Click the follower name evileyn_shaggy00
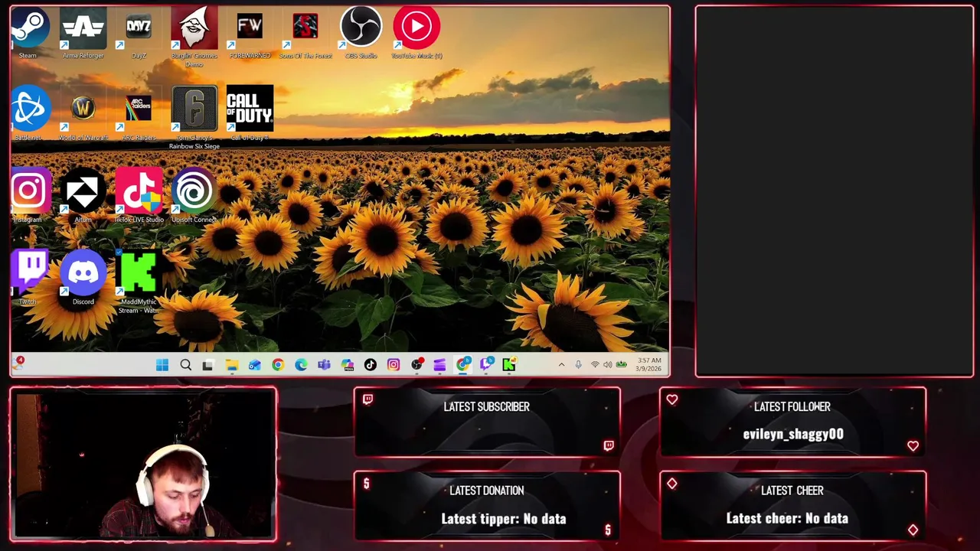980x551 pixels. tap(793, 434)
